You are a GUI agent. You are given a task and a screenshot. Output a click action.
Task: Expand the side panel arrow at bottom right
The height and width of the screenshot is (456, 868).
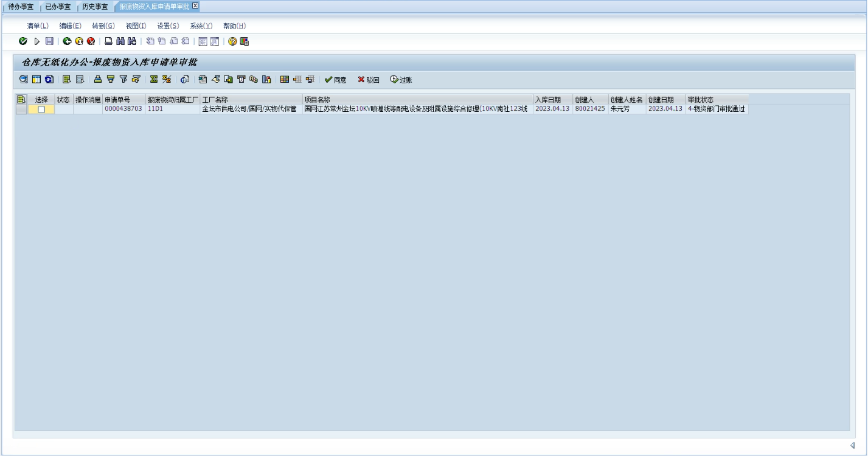click(852, 445)
